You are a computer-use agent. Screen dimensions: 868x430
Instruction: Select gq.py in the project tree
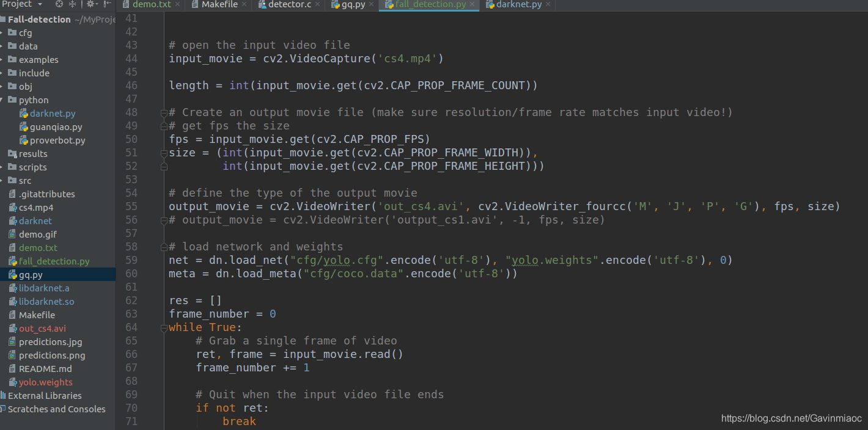[31, 275]
